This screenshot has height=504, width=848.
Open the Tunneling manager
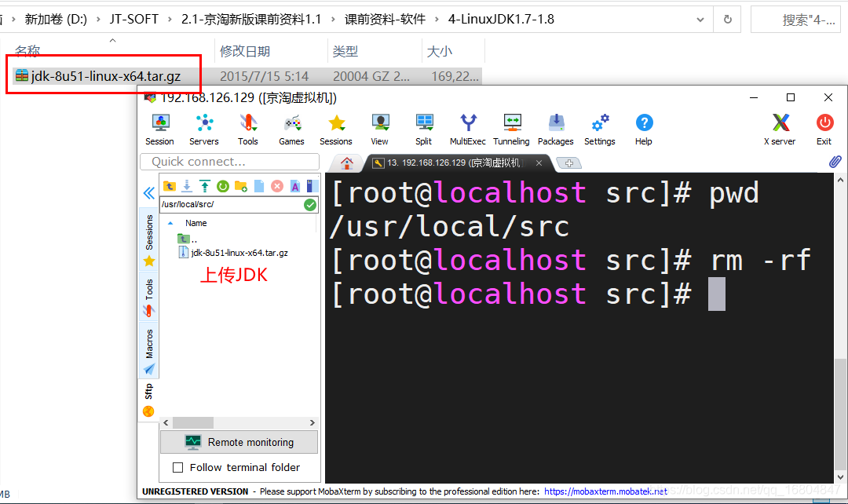pos(512,130)
